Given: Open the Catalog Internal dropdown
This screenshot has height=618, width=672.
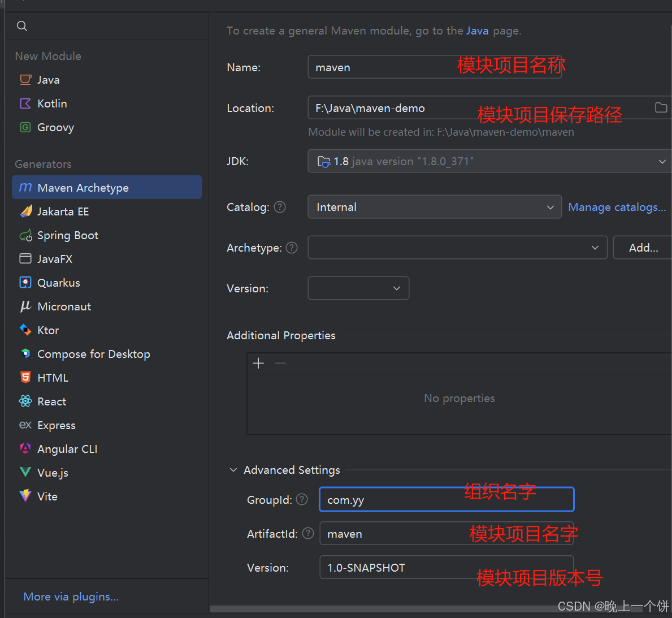Looking at the screenshot, I should [435, 207].
